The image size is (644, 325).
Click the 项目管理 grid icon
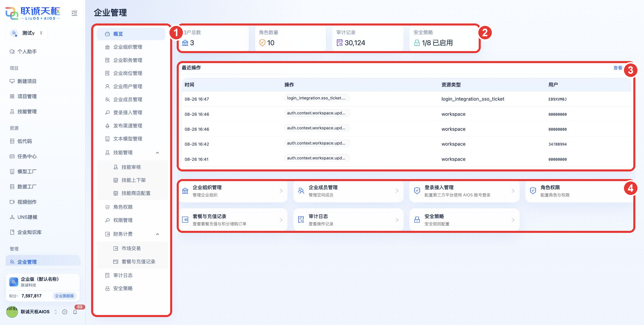click(x=12, y=97)
